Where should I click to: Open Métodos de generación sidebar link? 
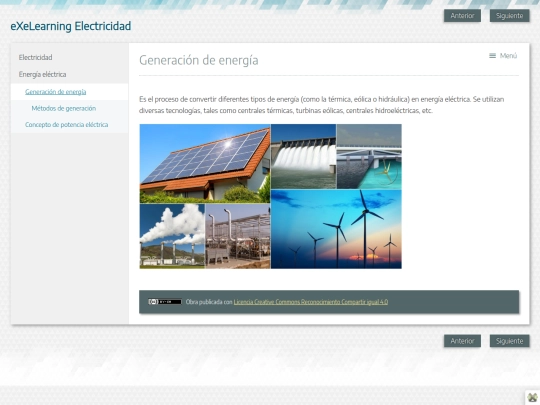coord(64,108)
